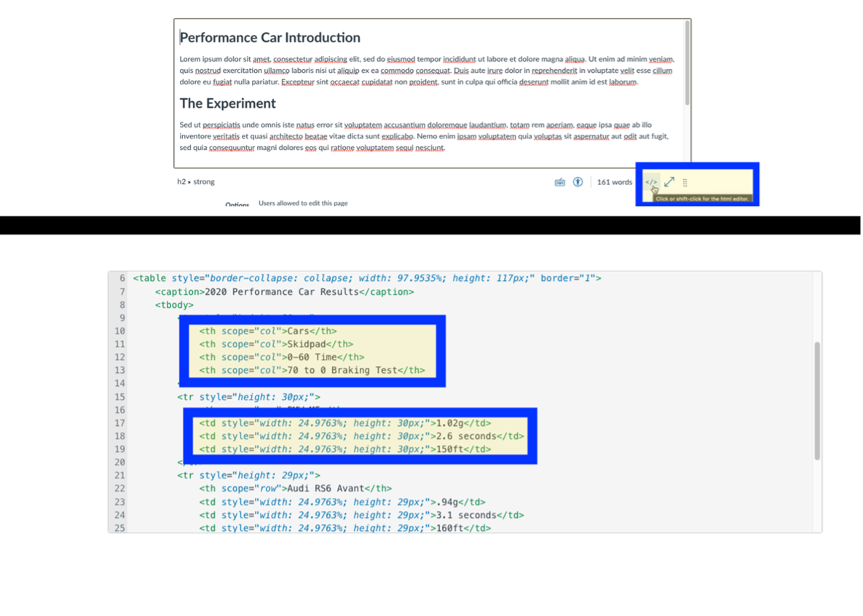This screenshot has height=616, width=863.
Task: Expand the editor to fullscreen
Action: (x=669, y=181)
